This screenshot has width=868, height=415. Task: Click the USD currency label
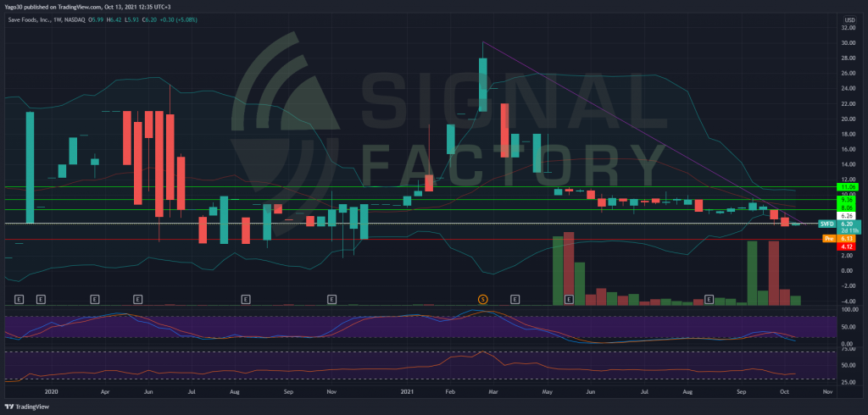(849, 19)
